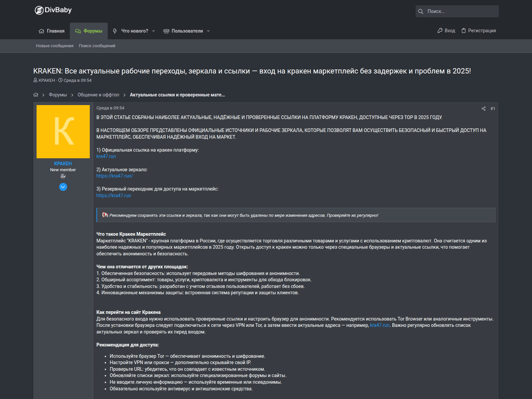Click the Регистрация link

pos(479,31)
